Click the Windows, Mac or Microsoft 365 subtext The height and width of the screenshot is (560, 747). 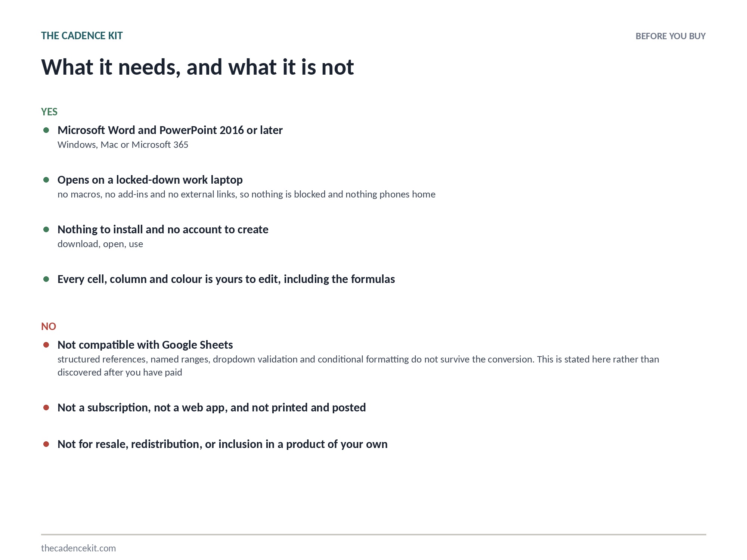123,145
